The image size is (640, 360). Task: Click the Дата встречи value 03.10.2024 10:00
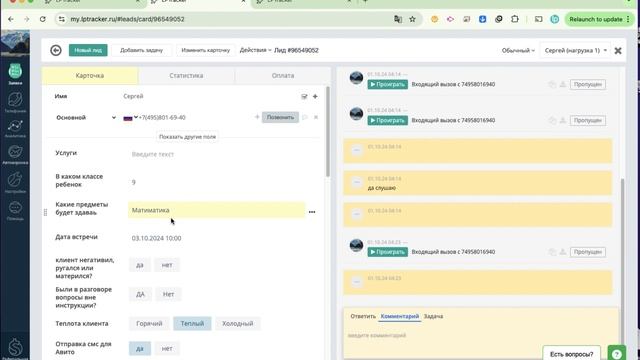click(x=156, y=238)
